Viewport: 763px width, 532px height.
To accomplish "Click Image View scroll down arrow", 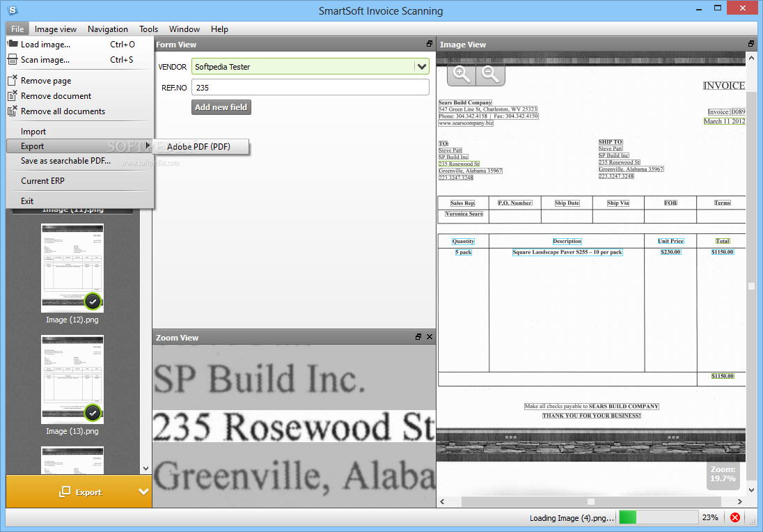I will (x=751, y=490).
